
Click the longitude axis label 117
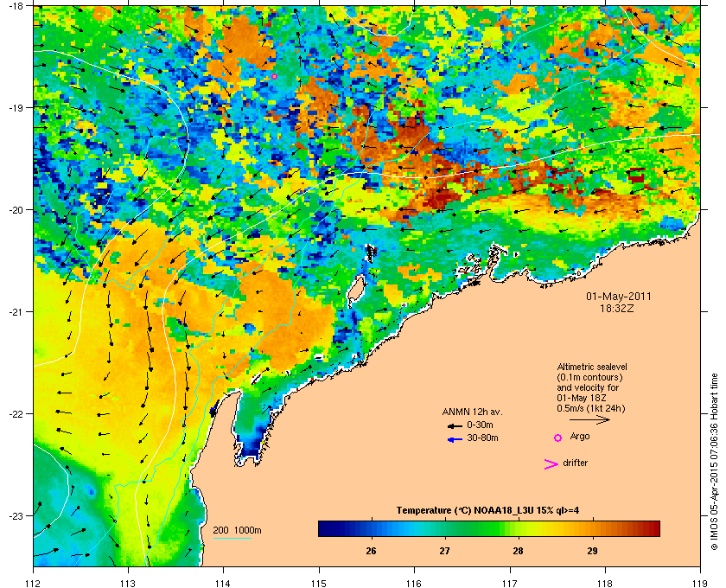510,583
